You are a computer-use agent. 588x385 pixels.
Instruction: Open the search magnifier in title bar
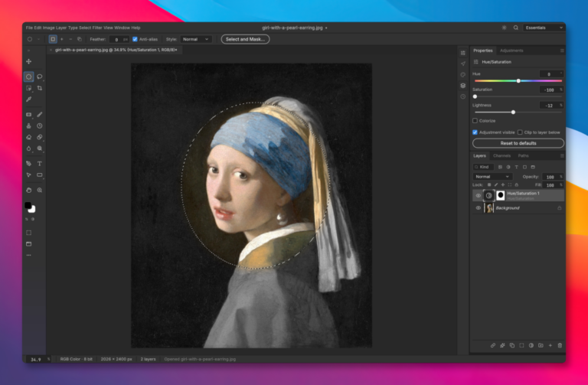516,28
